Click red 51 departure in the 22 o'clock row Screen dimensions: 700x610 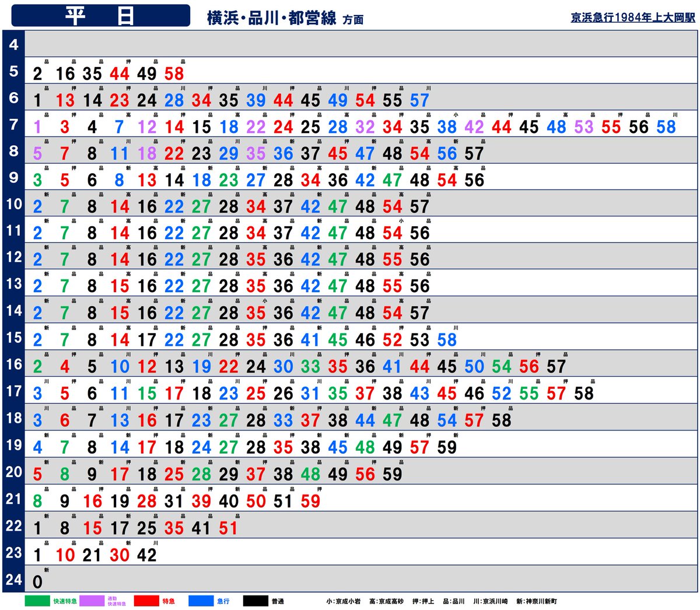pyautogui.click(x=229, y=528)
